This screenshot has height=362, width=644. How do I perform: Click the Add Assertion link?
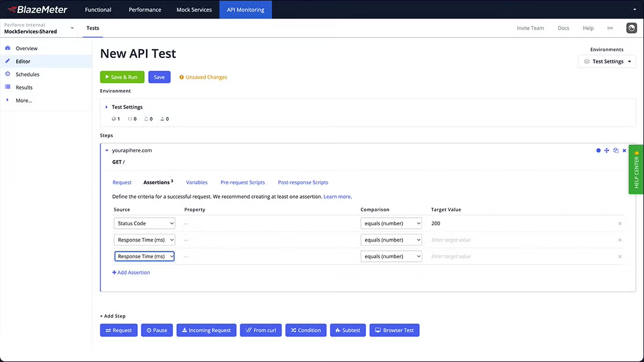pos(131,272)
